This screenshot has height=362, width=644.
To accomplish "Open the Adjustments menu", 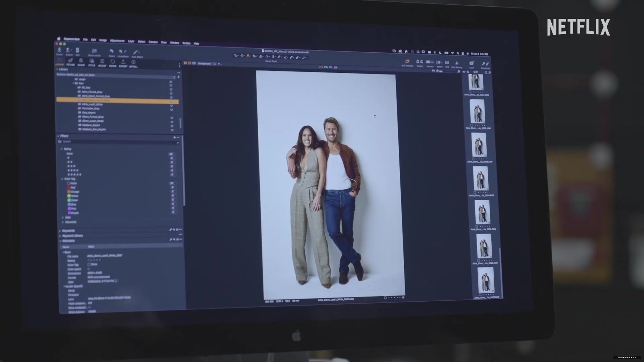I will click(x=117, y=41).
